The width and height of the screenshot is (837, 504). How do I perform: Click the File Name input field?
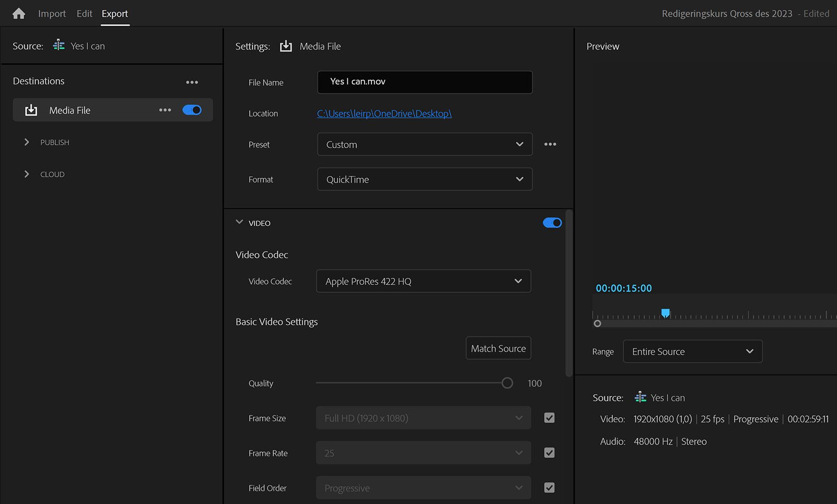point(424,82)
